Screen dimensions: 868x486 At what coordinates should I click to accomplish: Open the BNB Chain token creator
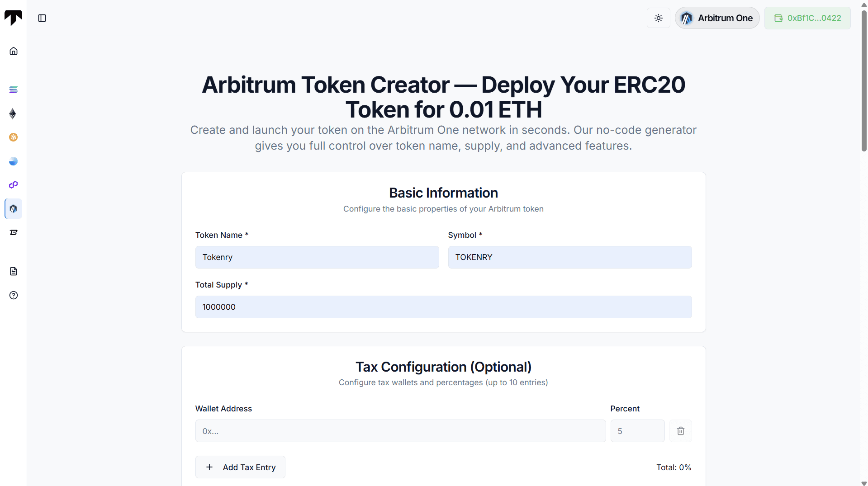[x=14, y=137]
